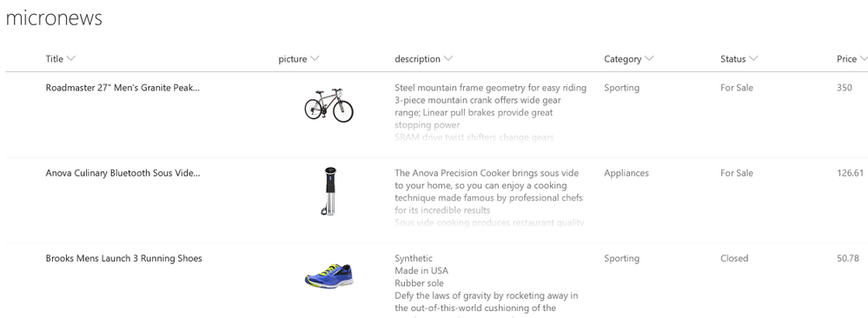Open Brooks Mens Launch 3 Running Shoes item

click(x=124, y=258)
